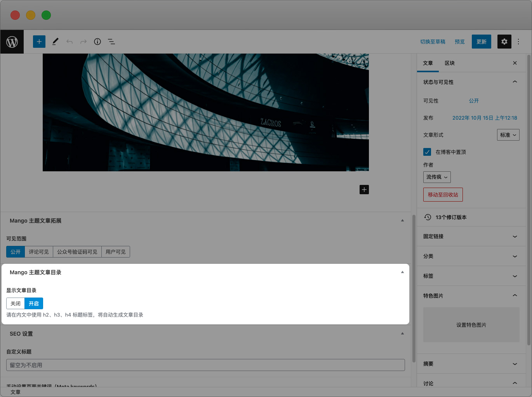
Task: Select 公众号验证码可见 option
Action: 77,252
